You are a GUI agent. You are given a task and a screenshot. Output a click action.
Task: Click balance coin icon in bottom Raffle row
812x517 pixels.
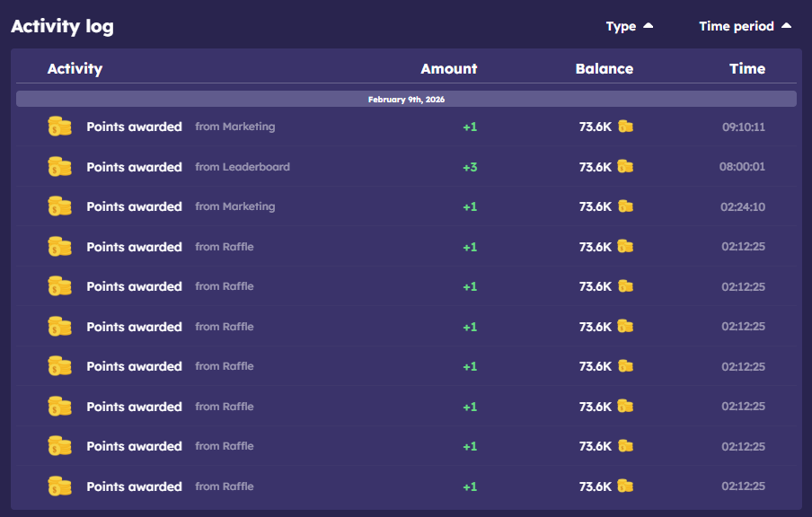pyautogui.click(x=625, y=486)
